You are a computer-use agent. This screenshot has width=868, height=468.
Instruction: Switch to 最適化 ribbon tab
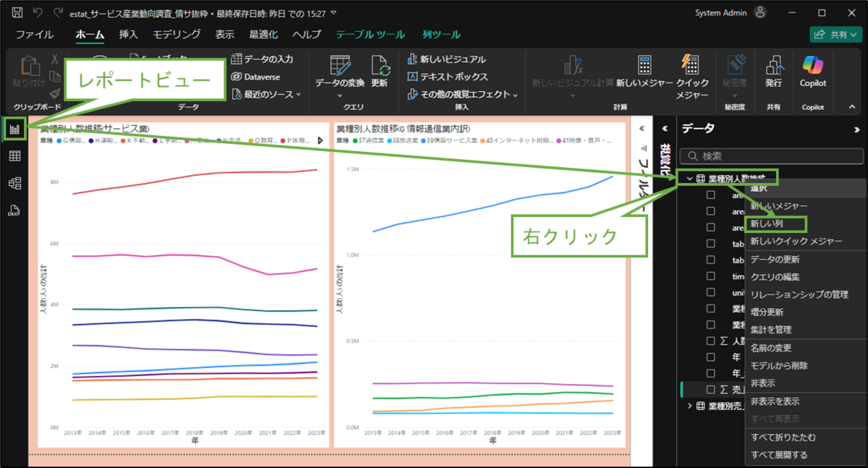coord(263,34)
